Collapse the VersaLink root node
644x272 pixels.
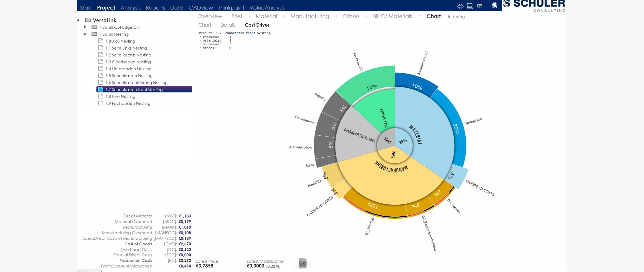click(78, 20)
